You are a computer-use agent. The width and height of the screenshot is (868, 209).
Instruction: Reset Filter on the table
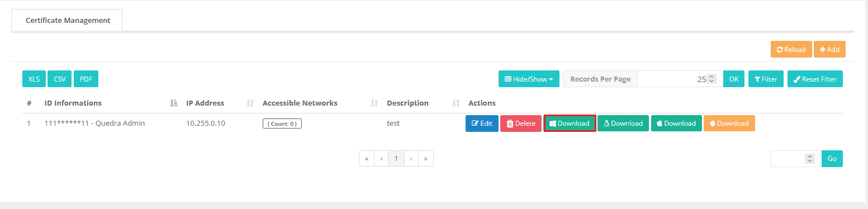coord(815,79)
